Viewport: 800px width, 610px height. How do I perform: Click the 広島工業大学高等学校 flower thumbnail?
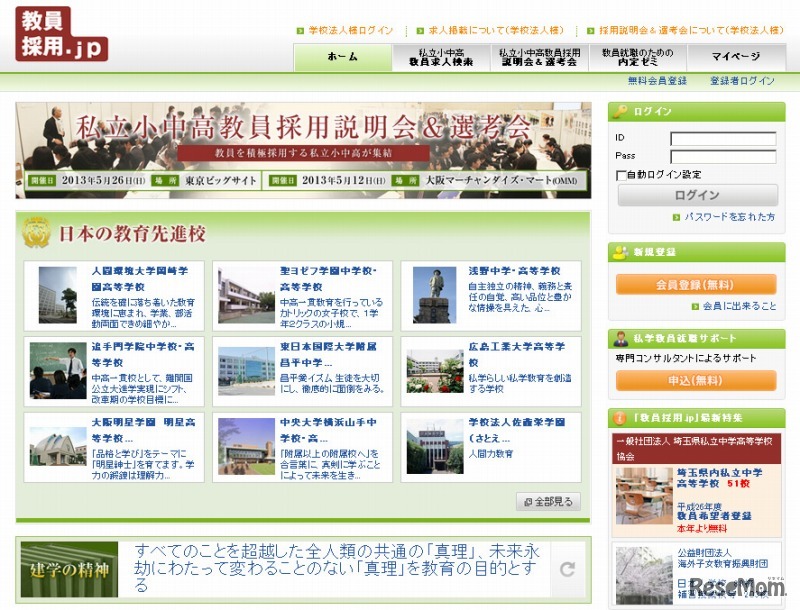click(435, 371)
